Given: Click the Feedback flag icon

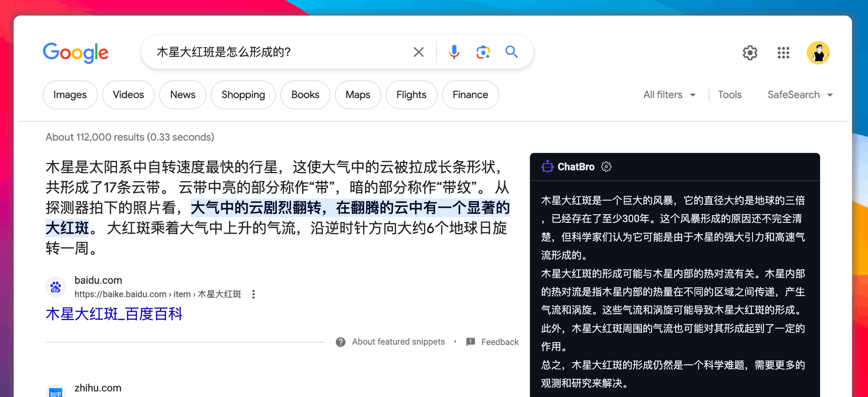Looking at the screenshot, I should coord(471,341).
